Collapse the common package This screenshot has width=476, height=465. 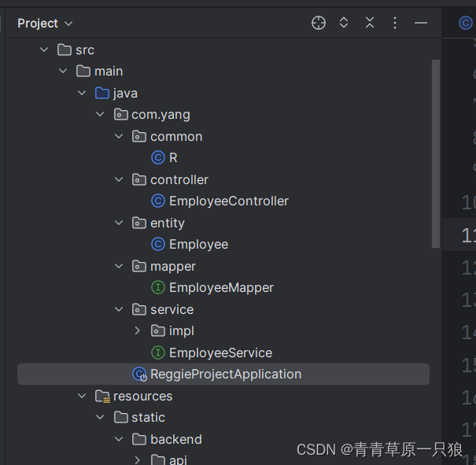[x=119, y=136]
